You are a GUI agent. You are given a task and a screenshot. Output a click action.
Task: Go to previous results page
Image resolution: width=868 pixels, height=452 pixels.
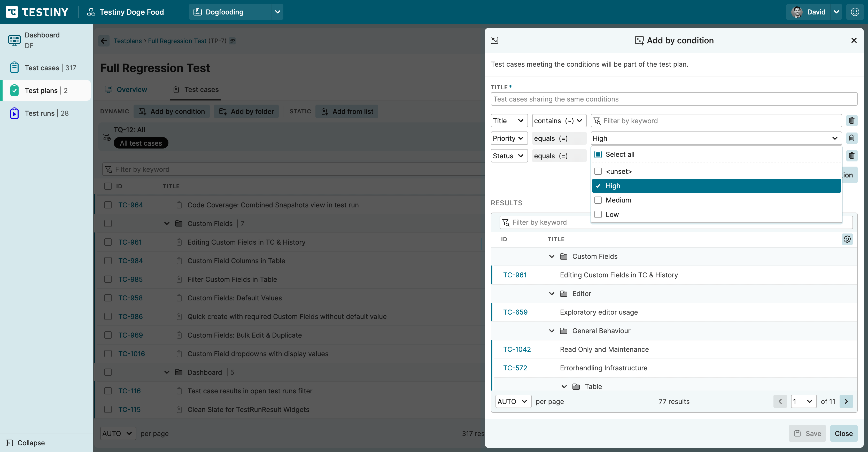[x=780, y=401]
